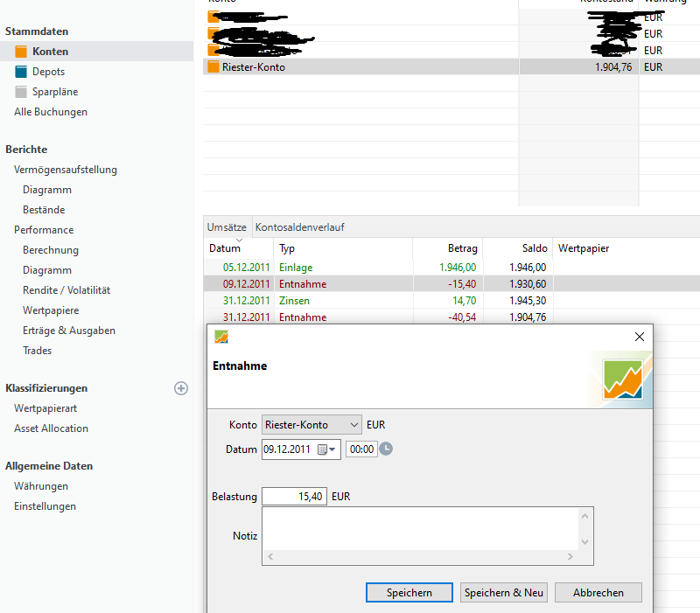This screenshot has width=700, height=613.
Task: Open Trades report
Action: (38, 351)
